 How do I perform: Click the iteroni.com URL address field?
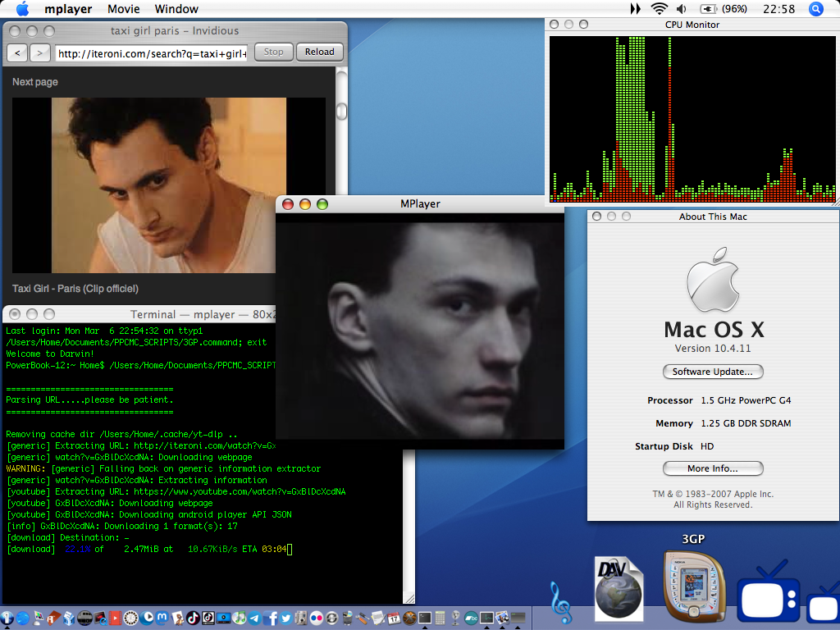coord(152,53)
